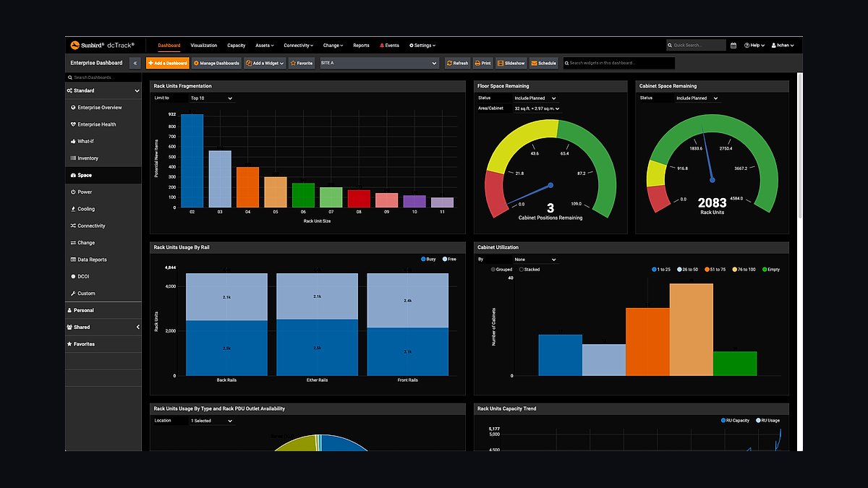
Task: Click the Quick Search field
Action: coord(696,45)
